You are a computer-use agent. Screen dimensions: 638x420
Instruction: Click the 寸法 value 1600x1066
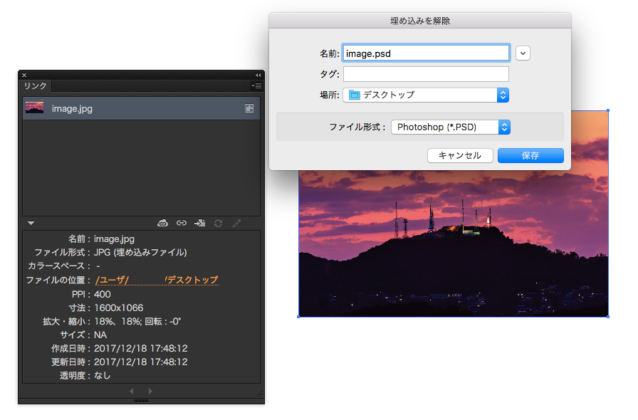(119, 308)
